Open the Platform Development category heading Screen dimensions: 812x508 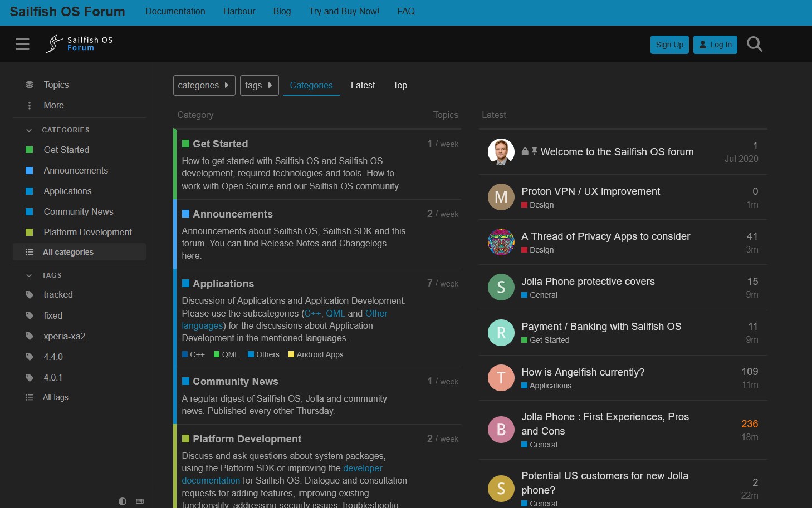click(x=247, y=438)
